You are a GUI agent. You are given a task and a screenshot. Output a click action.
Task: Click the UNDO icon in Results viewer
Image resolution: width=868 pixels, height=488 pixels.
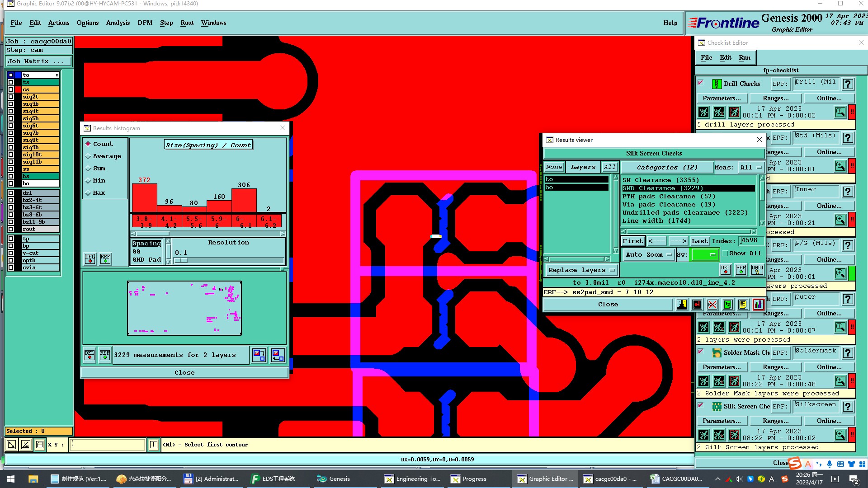757,270
